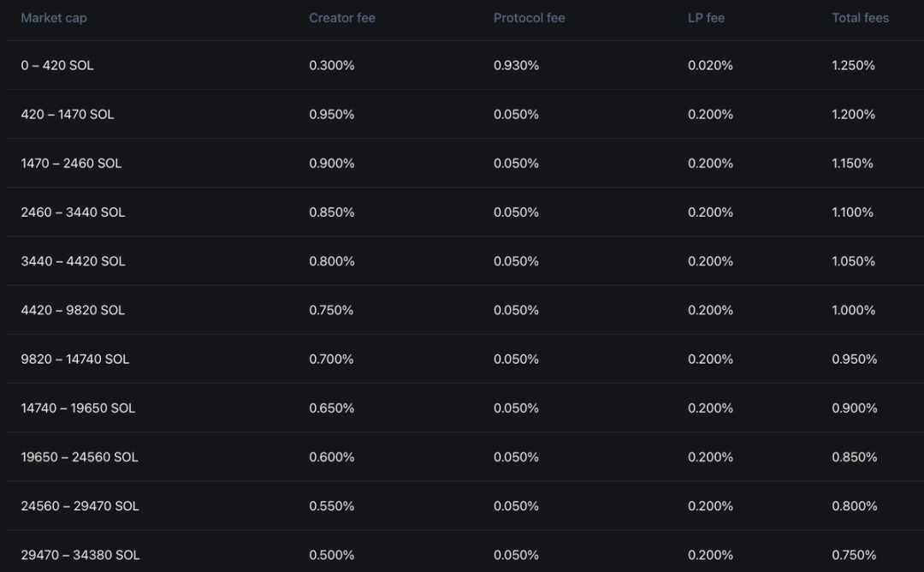Select the 0 – 420 SOL row
The height and width of the screenshot is (572, 924).
click(57, 65)
